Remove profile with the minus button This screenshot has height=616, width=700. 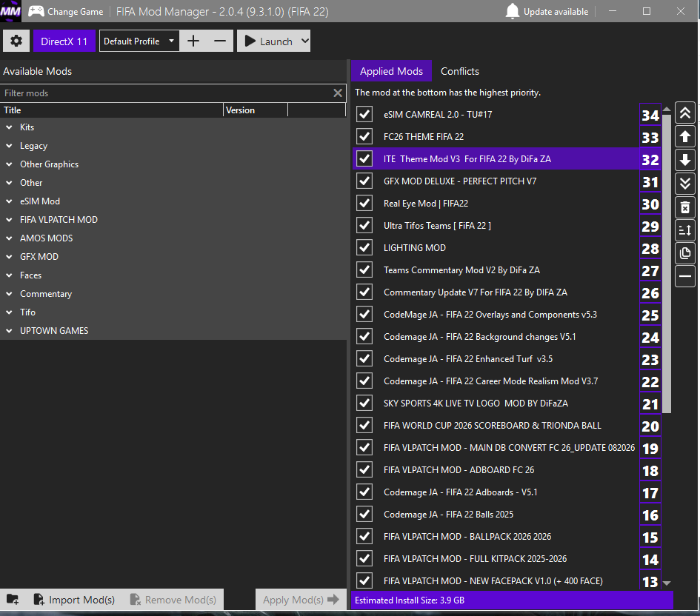point(220,41)
